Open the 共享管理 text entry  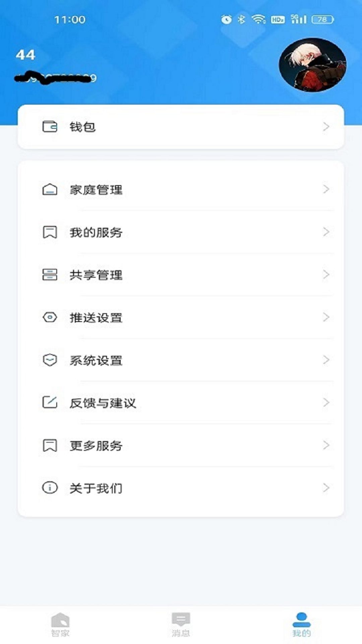tap(96, 275)
